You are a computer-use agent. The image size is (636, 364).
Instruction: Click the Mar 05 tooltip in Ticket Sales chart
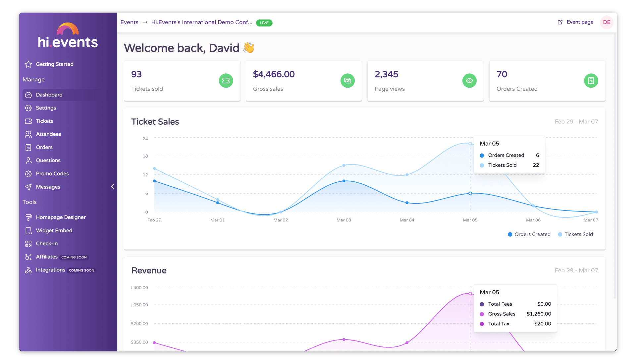click(509, 154)
